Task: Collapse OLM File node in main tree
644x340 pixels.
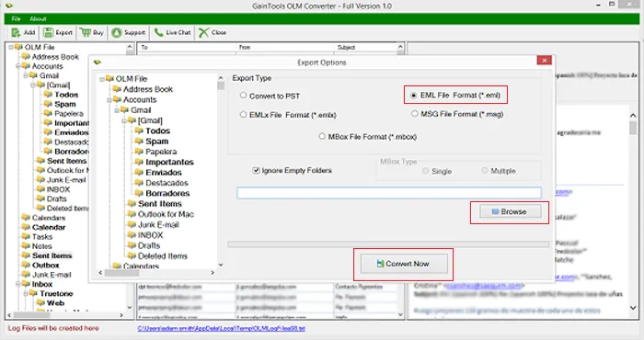Action: [11, 48]
